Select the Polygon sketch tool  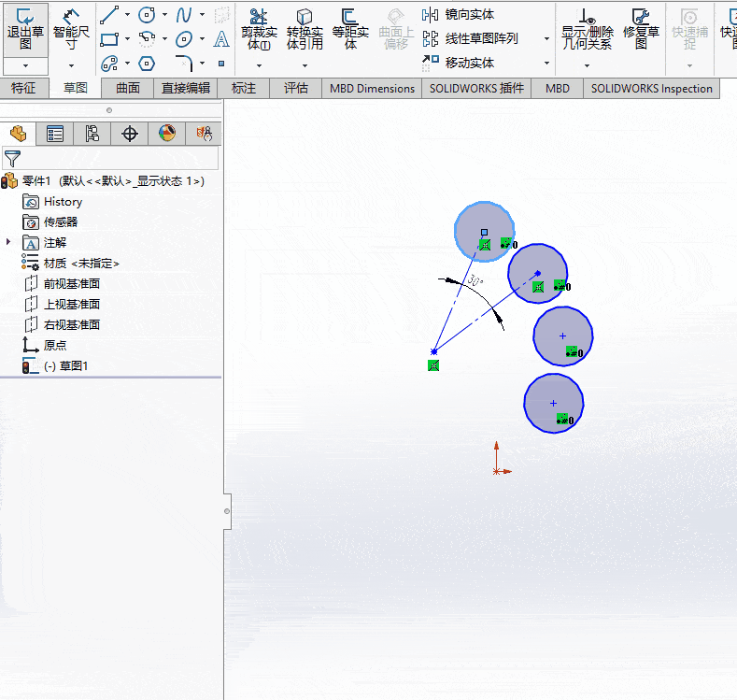pos(147,63)
